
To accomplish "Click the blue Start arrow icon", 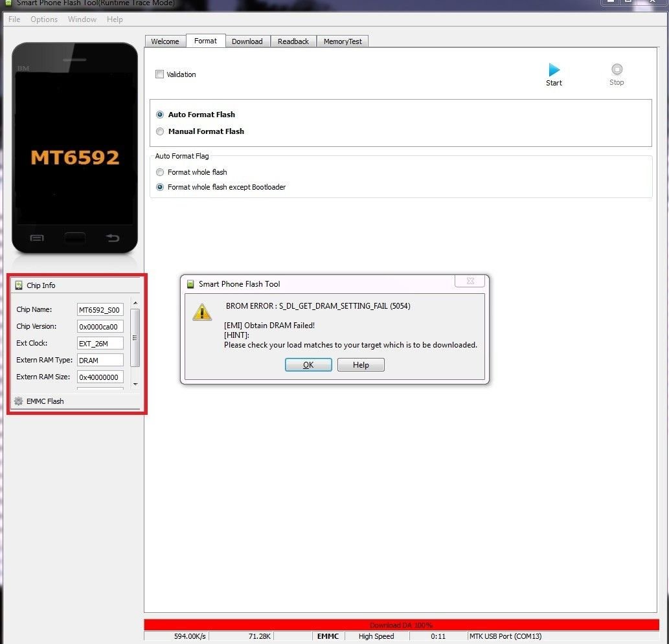I will (554, 69).
